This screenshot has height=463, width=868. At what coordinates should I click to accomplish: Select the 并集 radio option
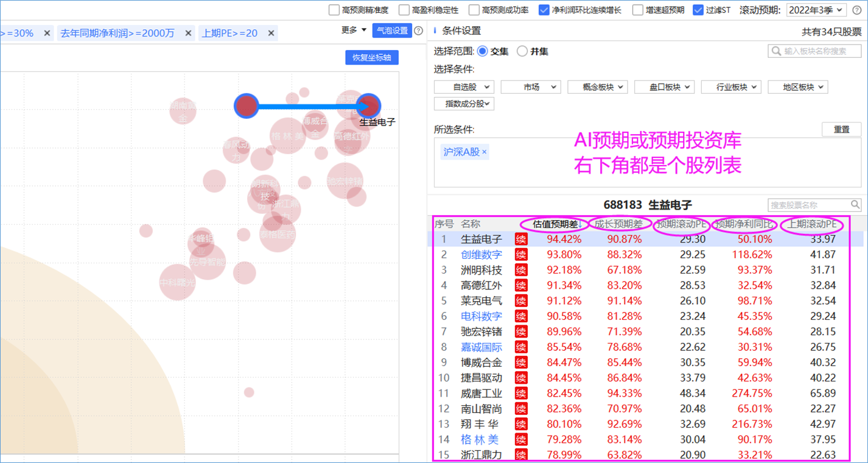pos(522,51)
